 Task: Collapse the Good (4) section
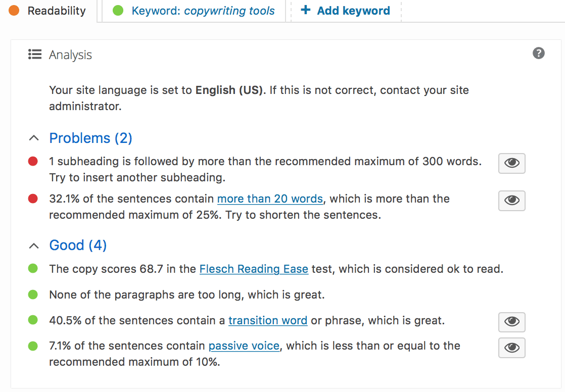click(x=67, y=246)
